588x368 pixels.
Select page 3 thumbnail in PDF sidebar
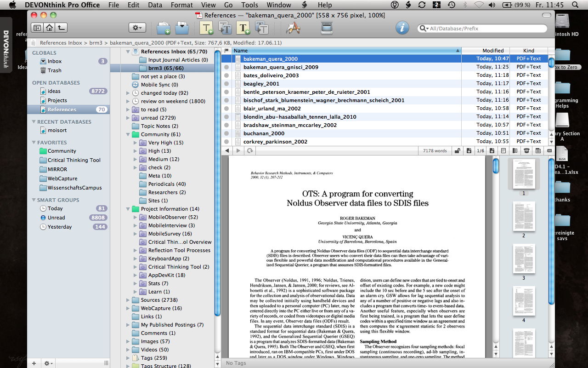click(524, 259)
